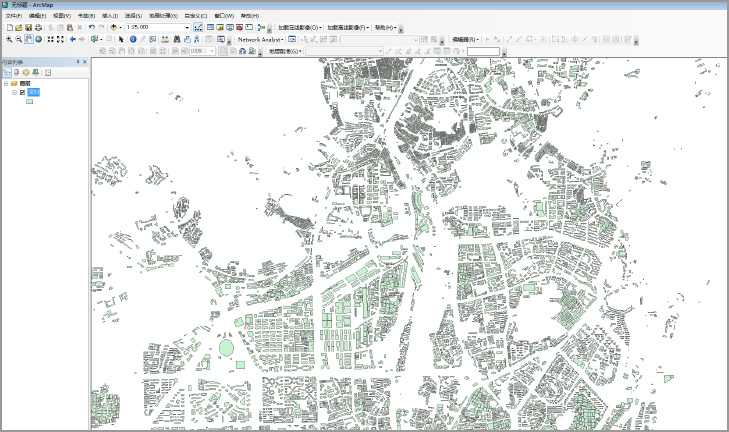Select the Identify tool
The width and height of the screenshot is (729, 432).
[x=133, y=40]
